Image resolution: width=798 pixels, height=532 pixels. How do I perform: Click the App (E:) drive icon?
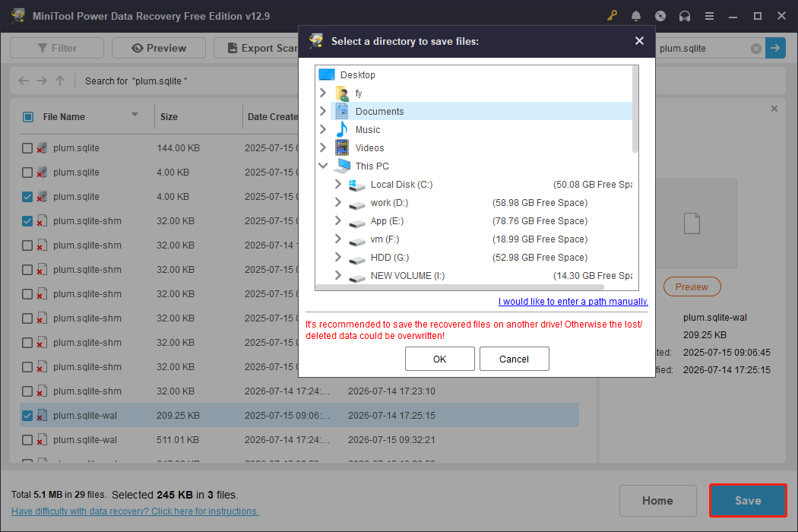pyautogui.click(x=356, y=223)
